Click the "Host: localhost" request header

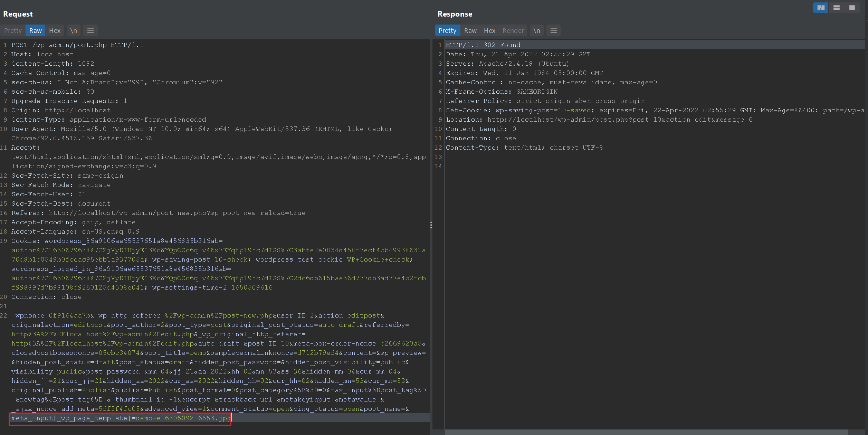click(x=42, y=54)
